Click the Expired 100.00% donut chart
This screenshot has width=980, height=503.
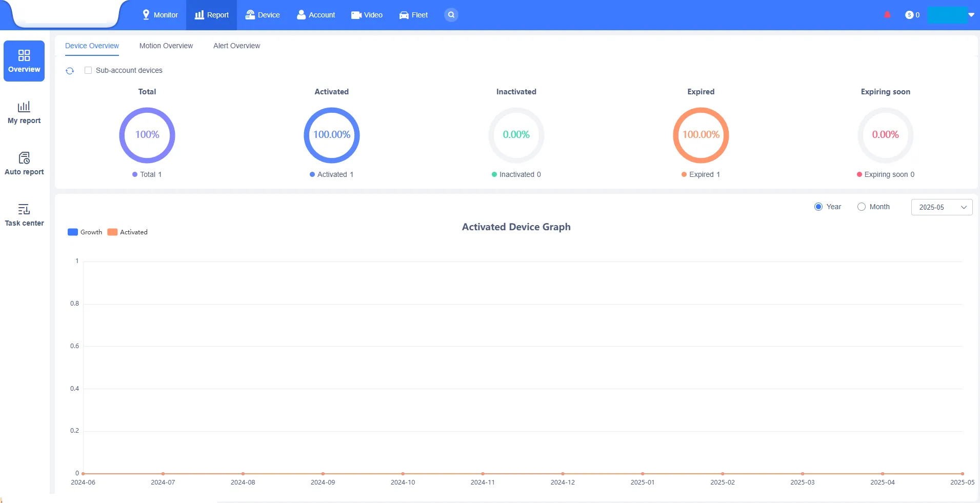coord(701,135)
